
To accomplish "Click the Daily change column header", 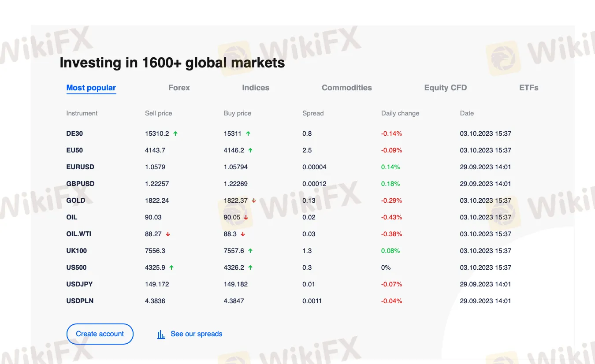I will [400, 113].
